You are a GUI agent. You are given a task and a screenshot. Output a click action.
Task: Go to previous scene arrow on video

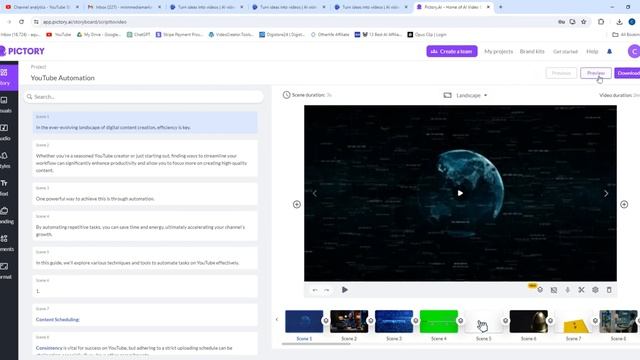(x=315, y=193)
